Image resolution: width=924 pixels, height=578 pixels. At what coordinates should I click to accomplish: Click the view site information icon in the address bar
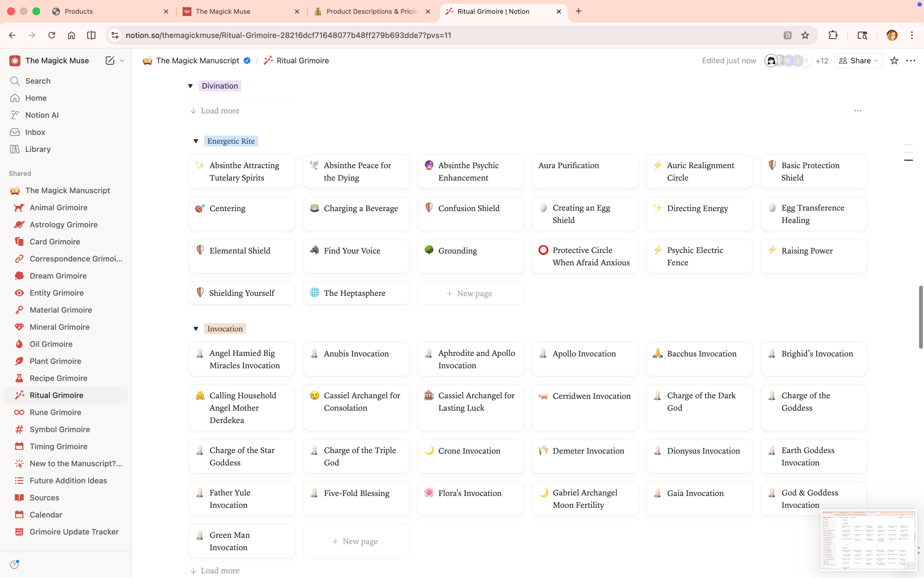[x=115, y=35]
